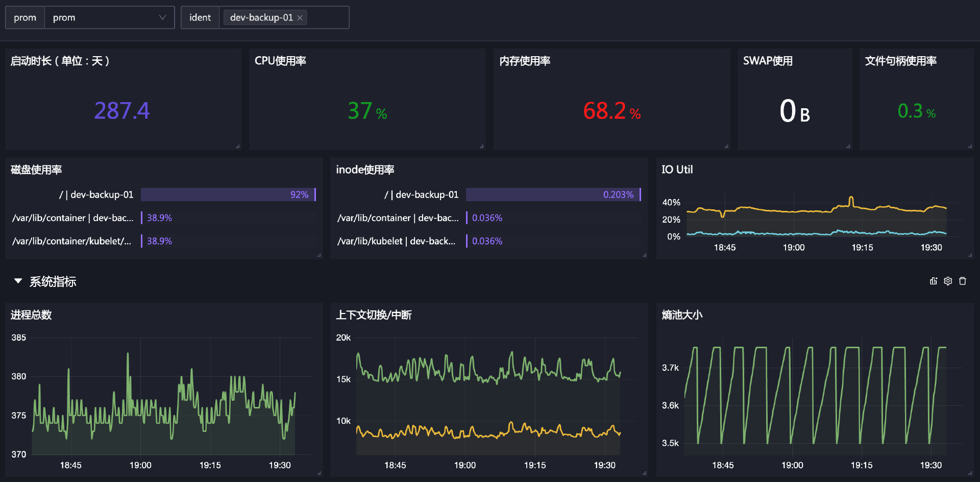The image size is (980, 482).
Task: Click the /var/lib/container | dev-bac... disk row label
Action: (x=72, y=218)
